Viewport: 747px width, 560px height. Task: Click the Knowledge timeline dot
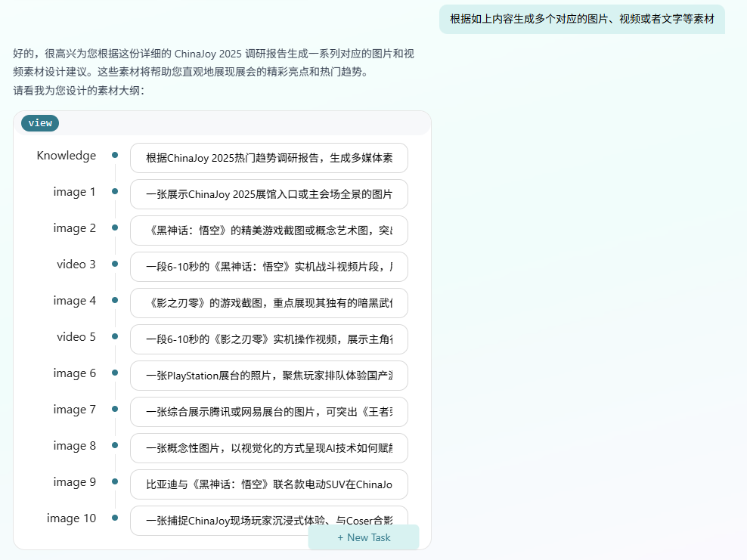[115, 155]
